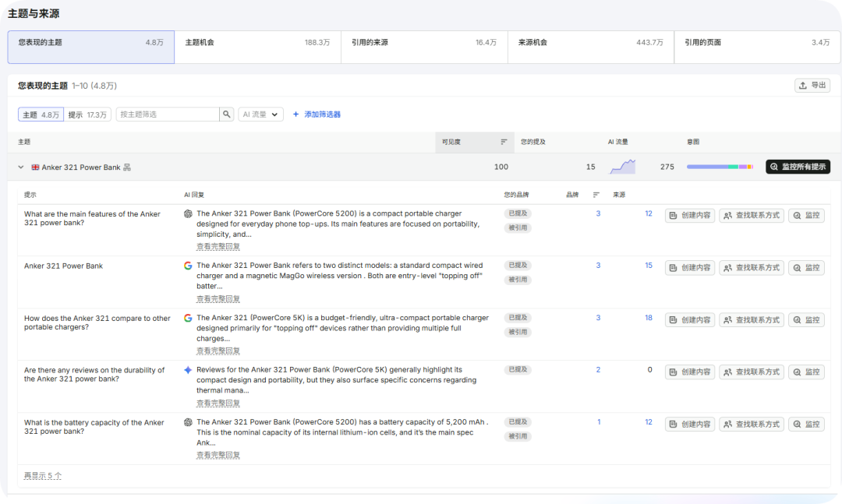Click brand count 2 in durability reviews row
The image size is (842, 504).
(598, 370)
